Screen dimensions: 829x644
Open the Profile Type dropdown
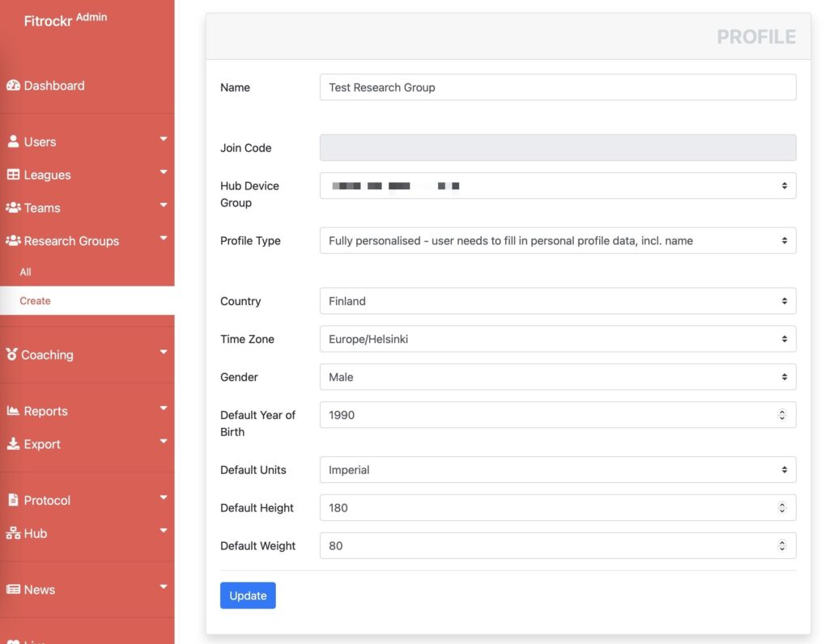(558, 240)
